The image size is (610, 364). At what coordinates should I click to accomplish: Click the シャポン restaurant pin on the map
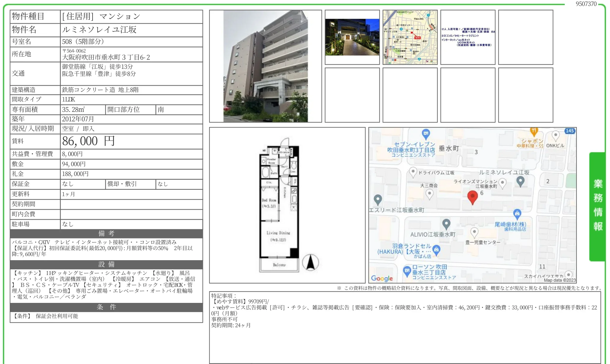534,132
